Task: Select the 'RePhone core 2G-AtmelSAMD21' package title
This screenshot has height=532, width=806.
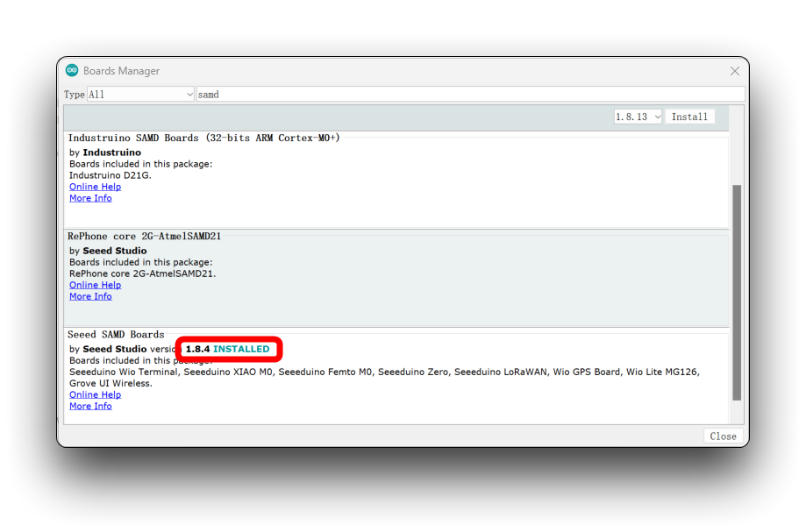Action: coord(144,237)
